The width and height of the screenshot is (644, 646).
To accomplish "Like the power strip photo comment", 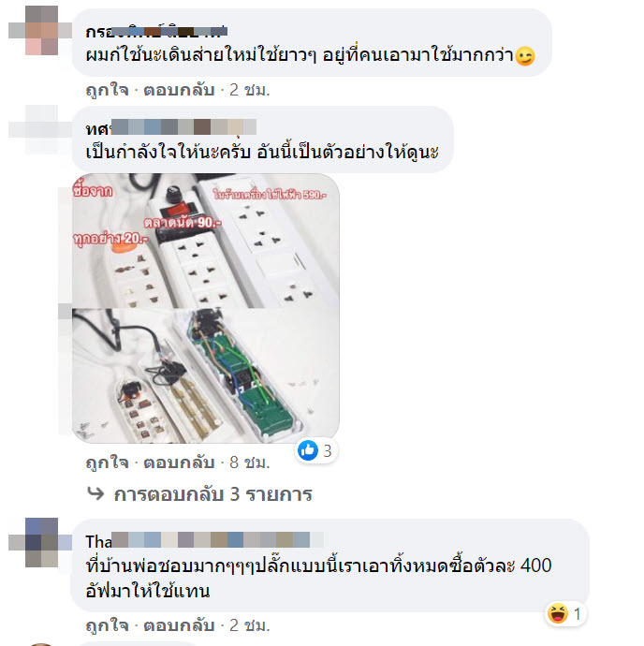I will [x=107, y=462].
